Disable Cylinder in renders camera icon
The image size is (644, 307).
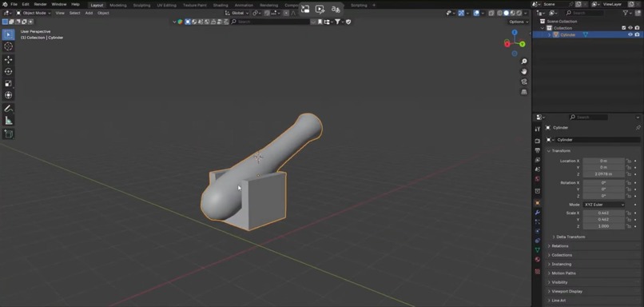coord(637,35)
